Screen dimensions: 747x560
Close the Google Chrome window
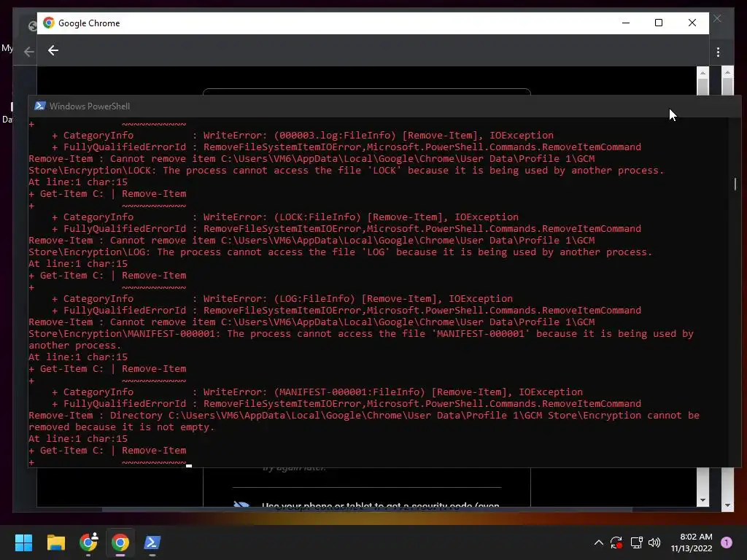(692, 23)
